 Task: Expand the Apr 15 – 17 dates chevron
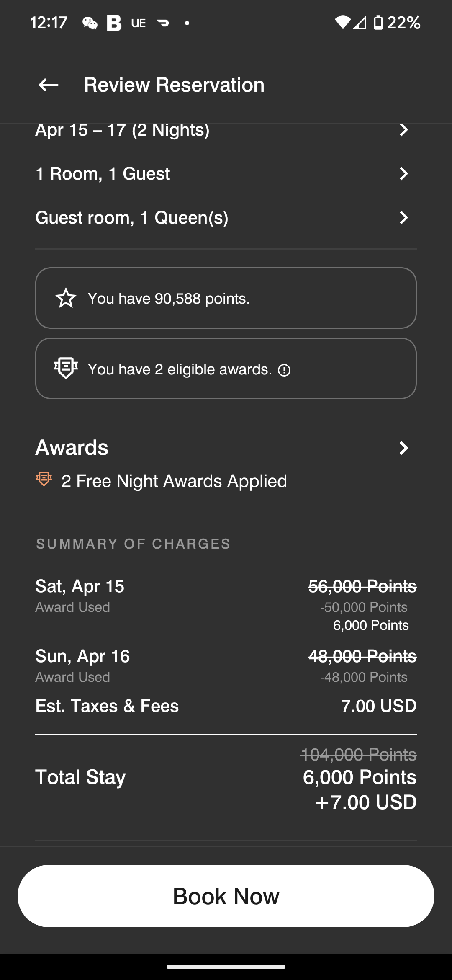tap(403, 130)
